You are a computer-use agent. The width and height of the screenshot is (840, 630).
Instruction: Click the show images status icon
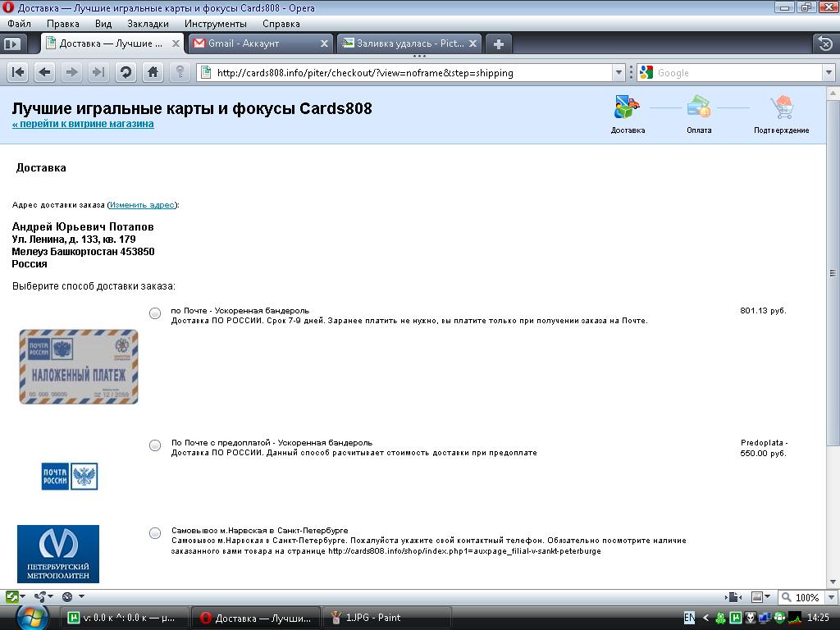pos(757,597)
